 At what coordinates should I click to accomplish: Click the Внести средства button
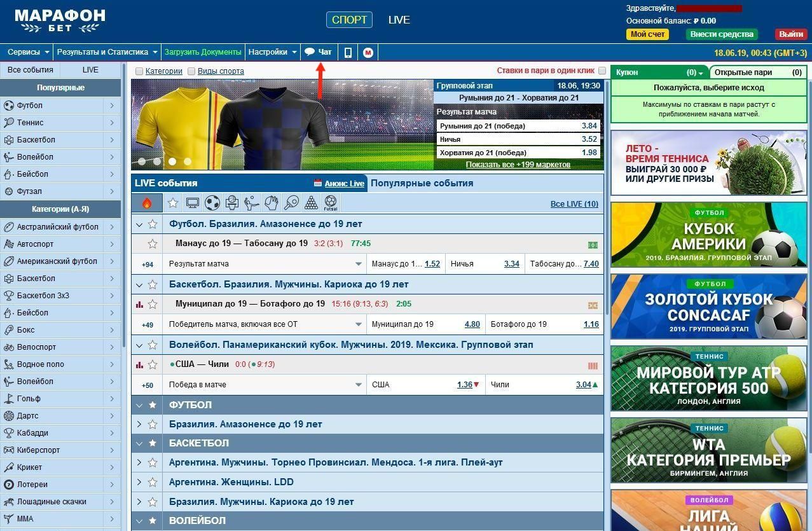click(722, 34)
